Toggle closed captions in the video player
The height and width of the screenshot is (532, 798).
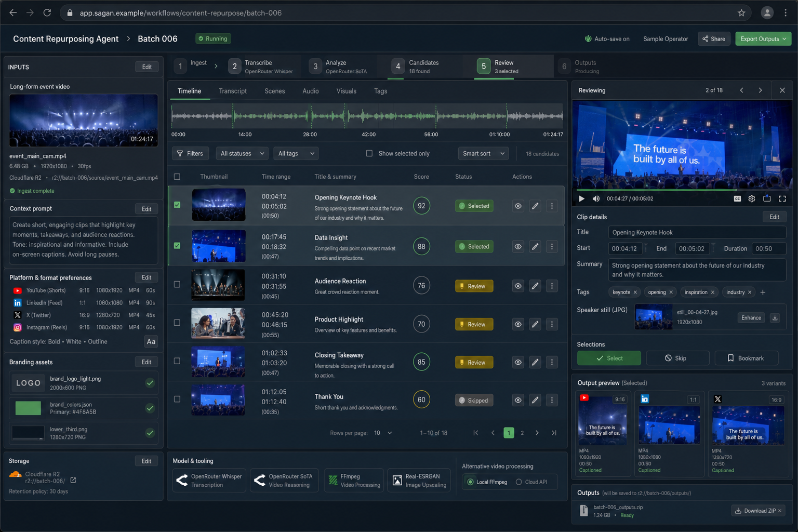point(737,198)
